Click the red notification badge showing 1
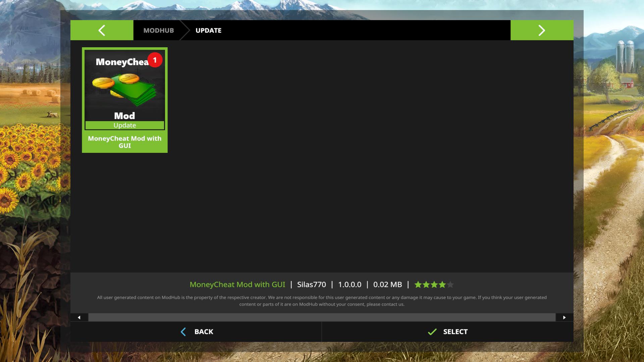The width and height of the screenshot is (644, 362). [x=155, y=60]
